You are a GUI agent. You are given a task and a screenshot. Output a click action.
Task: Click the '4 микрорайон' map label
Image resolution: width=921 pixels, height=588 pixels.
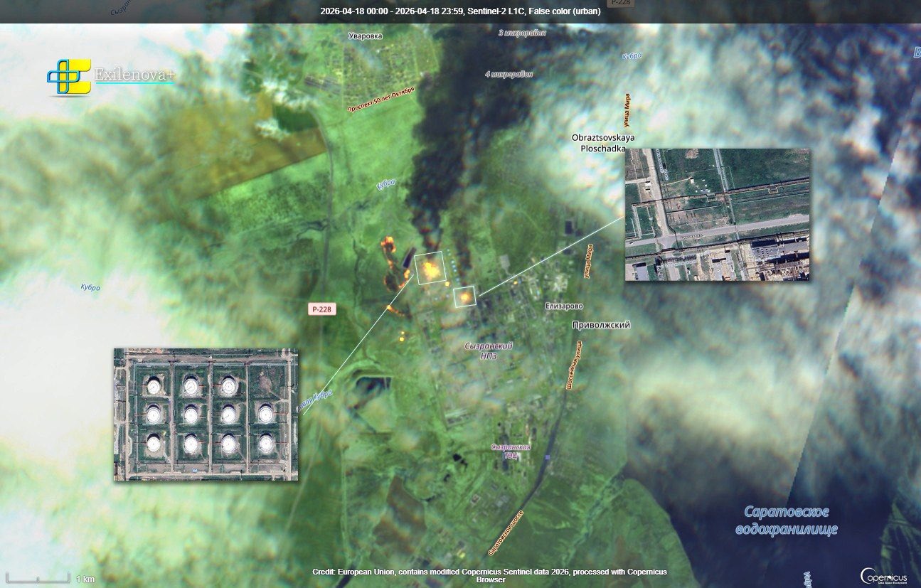509,74
